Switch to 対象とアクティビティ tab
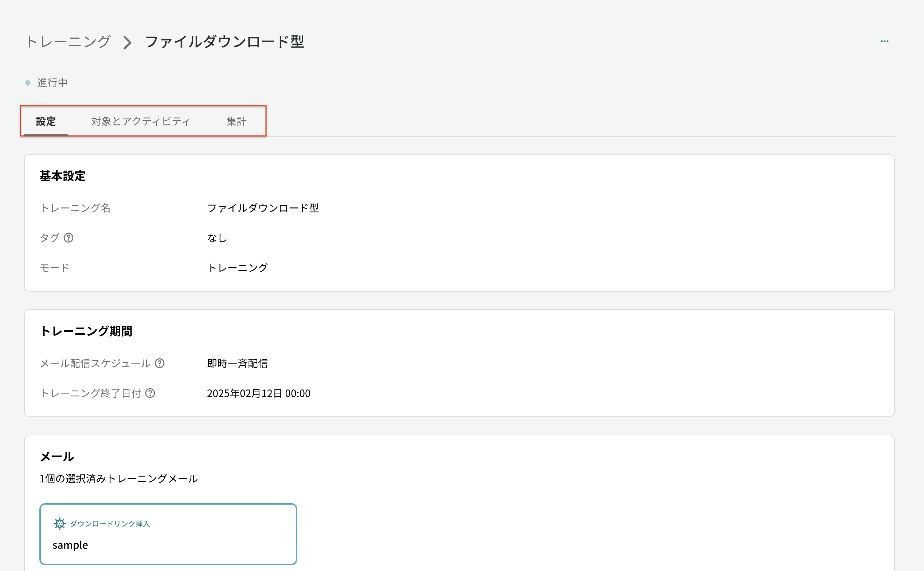 coord(140,121)
